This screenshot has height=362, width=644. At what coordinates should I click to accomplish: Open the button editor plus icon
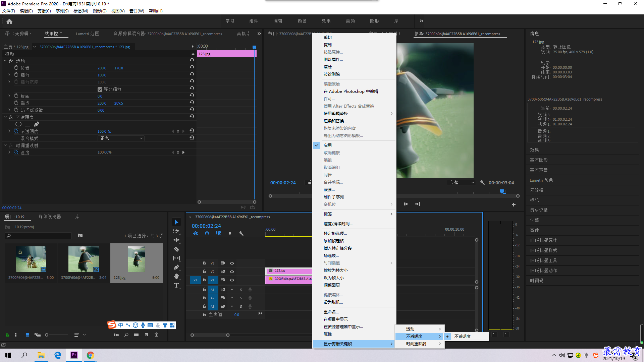coord(514,204)
